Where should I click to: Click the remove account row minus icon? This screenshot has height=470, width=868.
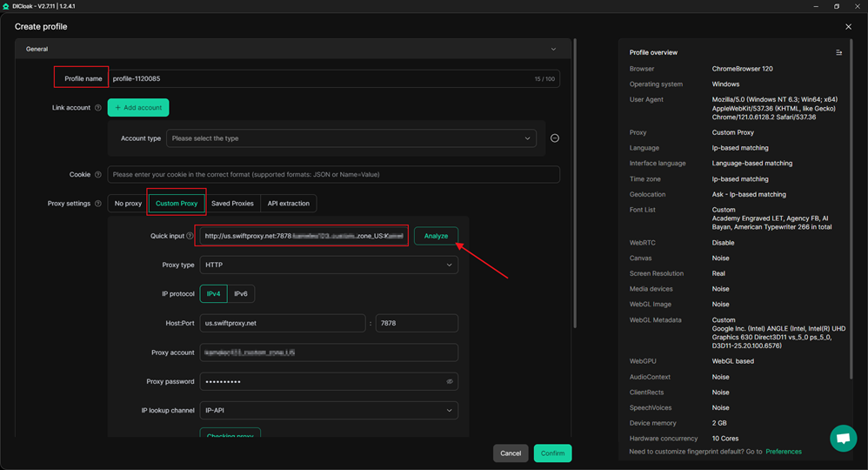(x=555, y=138)
